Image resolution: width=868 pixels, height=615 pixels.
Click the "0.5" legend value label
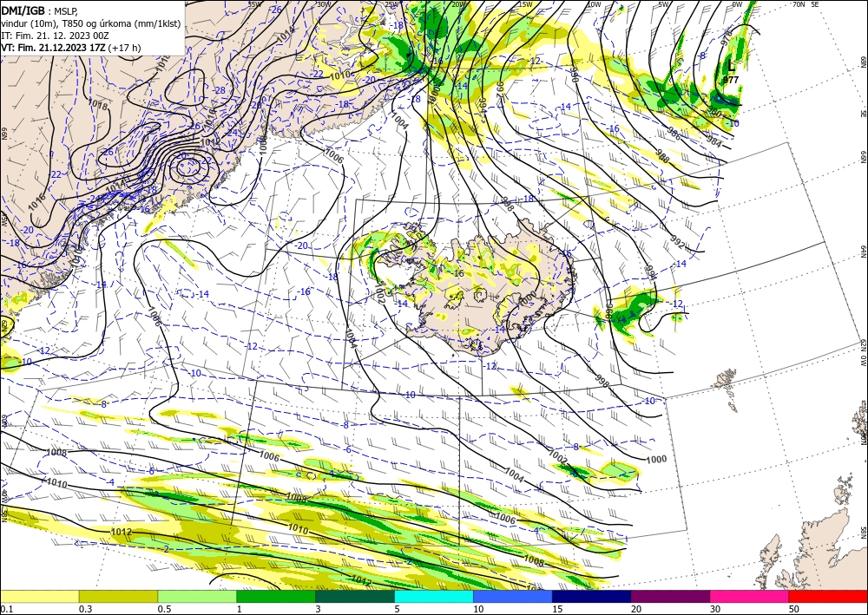coord(164,609)
